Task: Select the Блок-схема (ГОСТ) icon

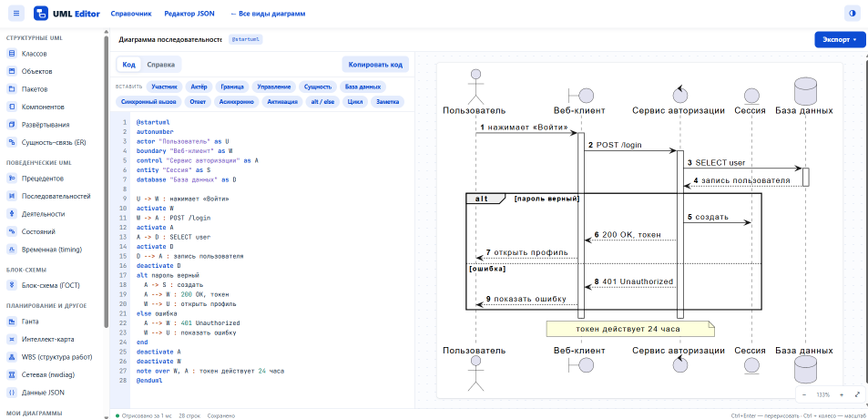Action: tap(12, 286)
